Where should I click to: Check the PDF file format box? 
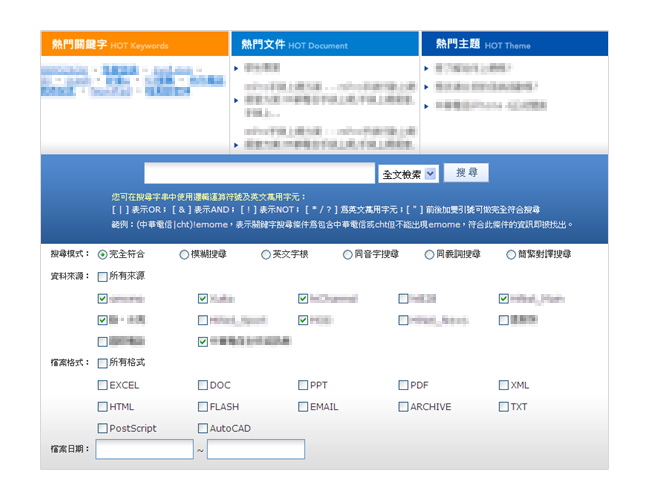[x=403, y=385]
